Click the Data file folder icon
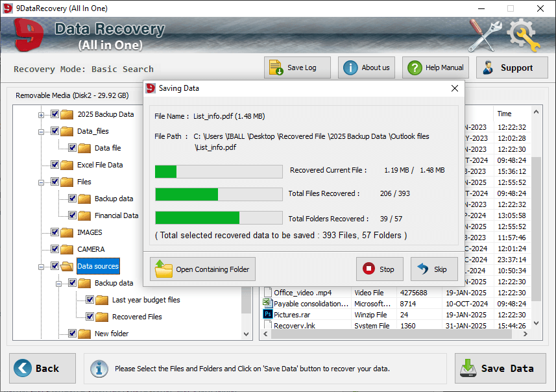The width and height of the screenshot is (556, 392). pyautogui.click(x=84, y=148)
